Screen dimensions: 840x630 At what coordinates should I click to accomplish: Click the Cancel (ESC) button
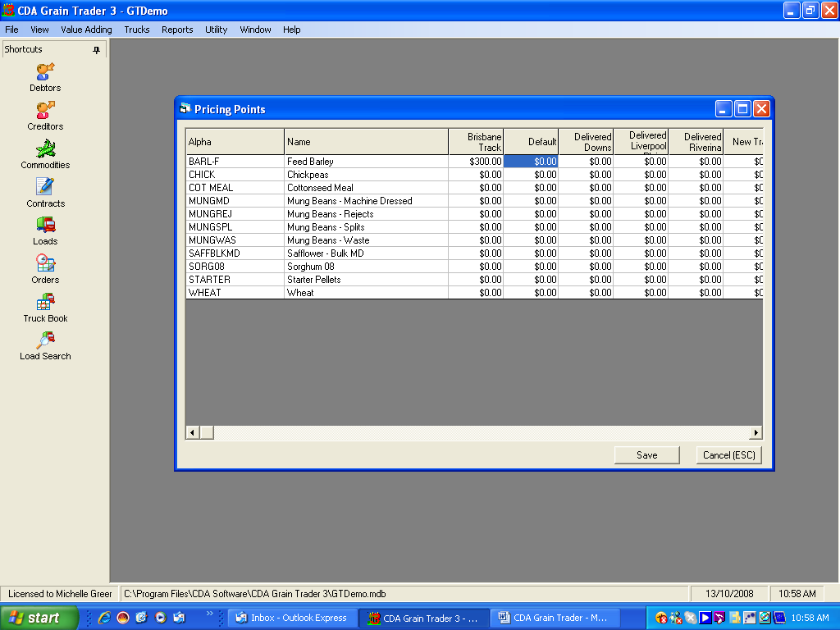729,455
